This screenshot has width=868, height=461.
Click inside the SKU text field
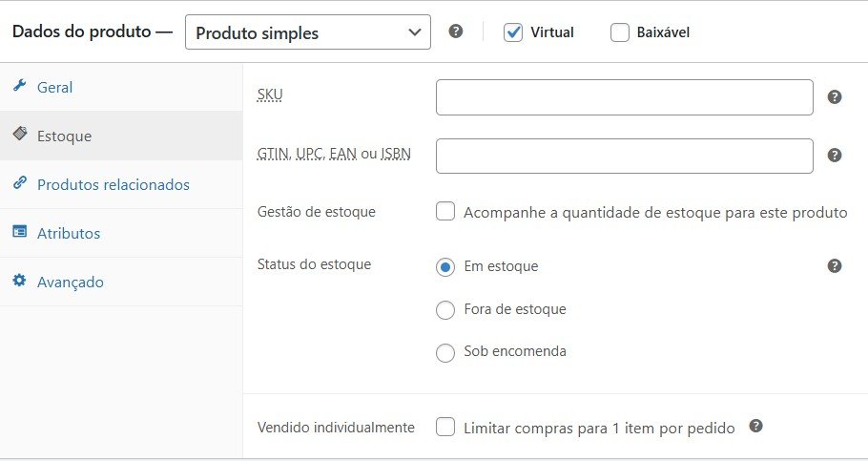coord(624,97)
